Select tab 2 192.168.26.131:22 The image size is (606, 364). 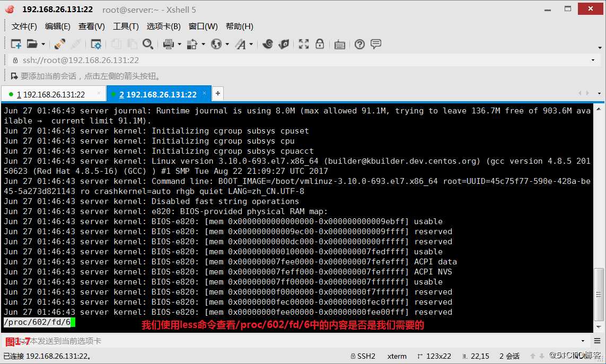[x=158, y=94]
